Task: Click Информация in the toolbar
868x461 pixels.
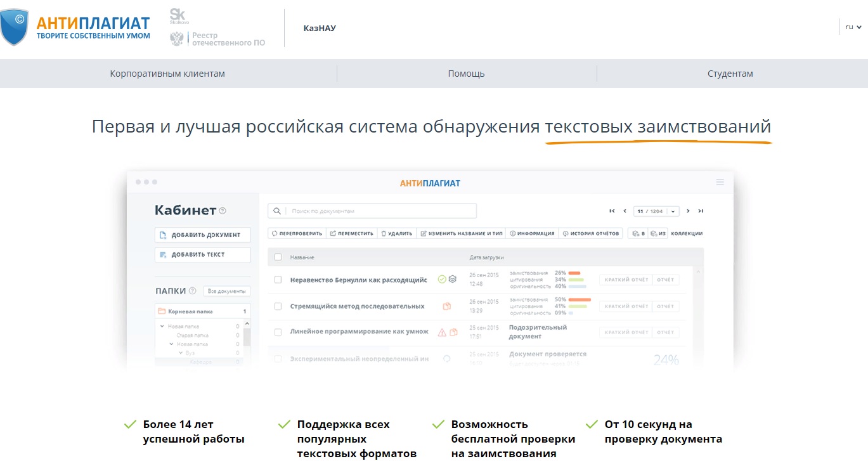Action: coord(532,233)
